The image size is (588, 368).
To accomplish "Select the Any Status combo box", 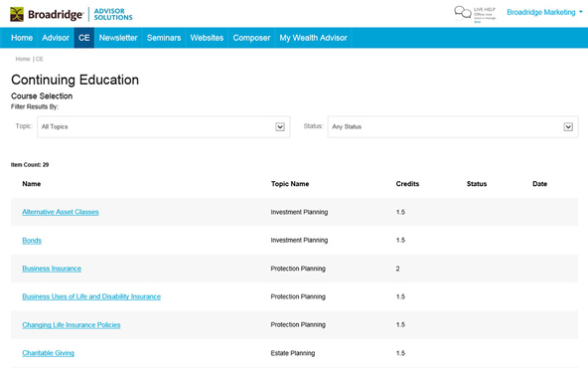I will (x=453, y=127).
